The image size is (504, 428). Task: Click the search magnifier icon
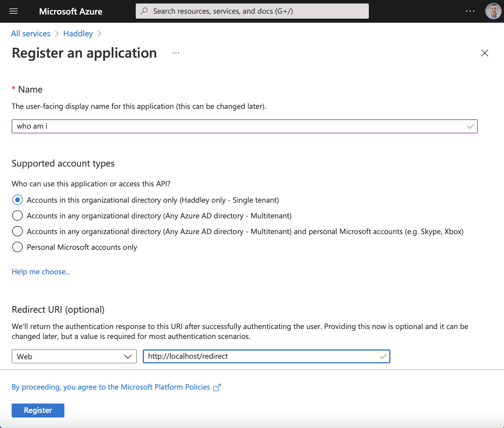coord(144,11)
